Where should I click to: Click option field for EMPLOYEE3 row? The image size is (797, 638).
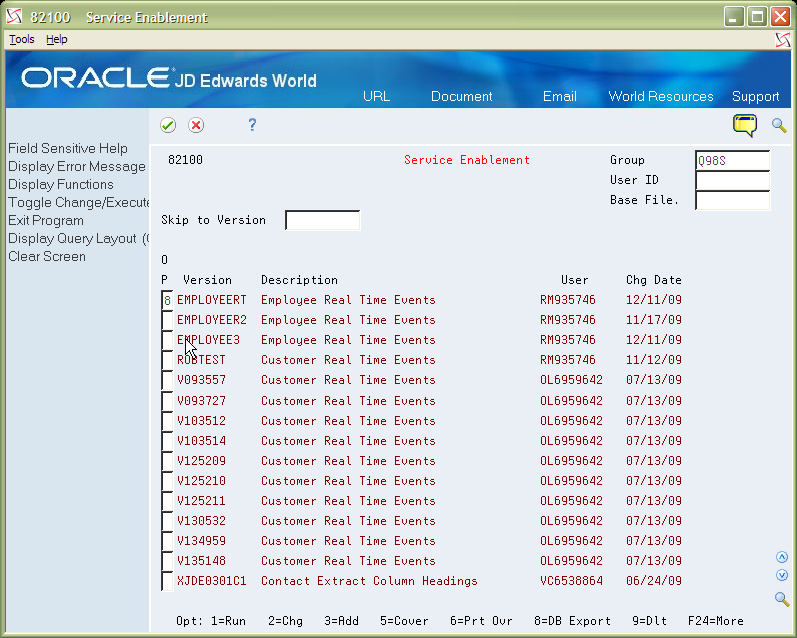point(167,340)
